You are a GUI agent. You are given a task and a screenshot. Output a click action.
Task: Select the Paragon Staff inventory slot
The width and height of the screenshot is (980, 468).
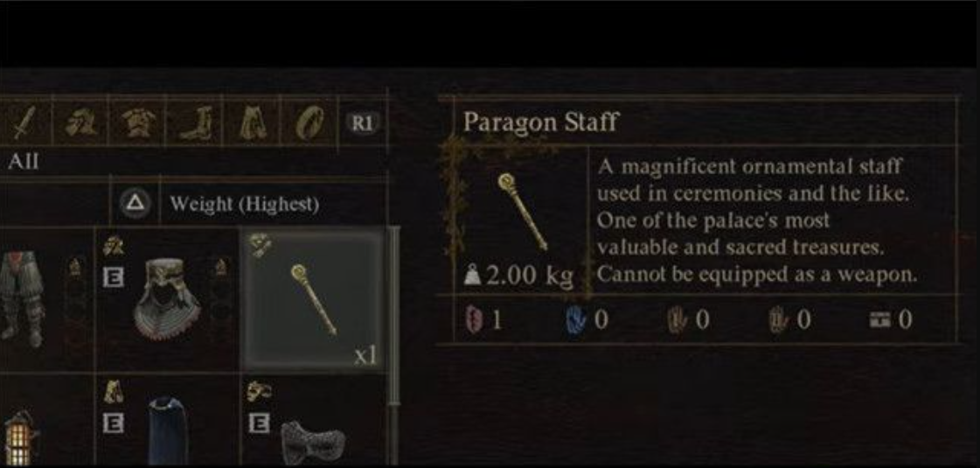click(x=314, y=299)
